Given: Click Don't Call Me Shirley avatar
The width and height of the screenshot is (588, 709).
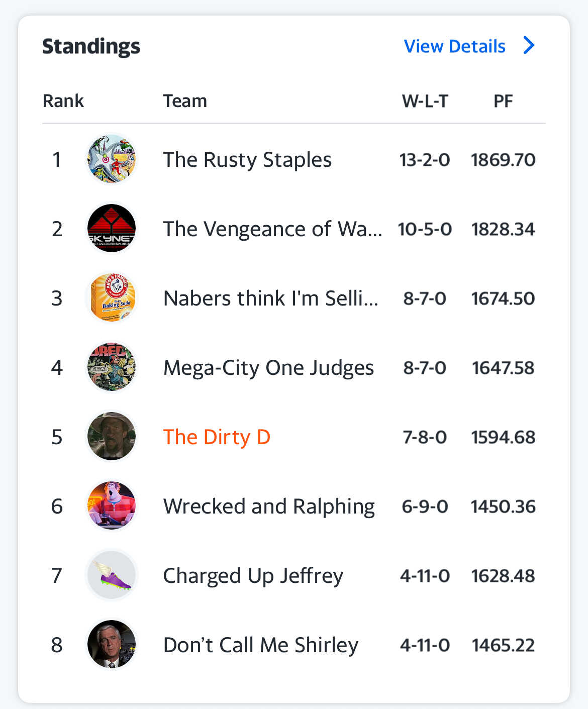Looking at the screenshot, I should tap(112, 645).
